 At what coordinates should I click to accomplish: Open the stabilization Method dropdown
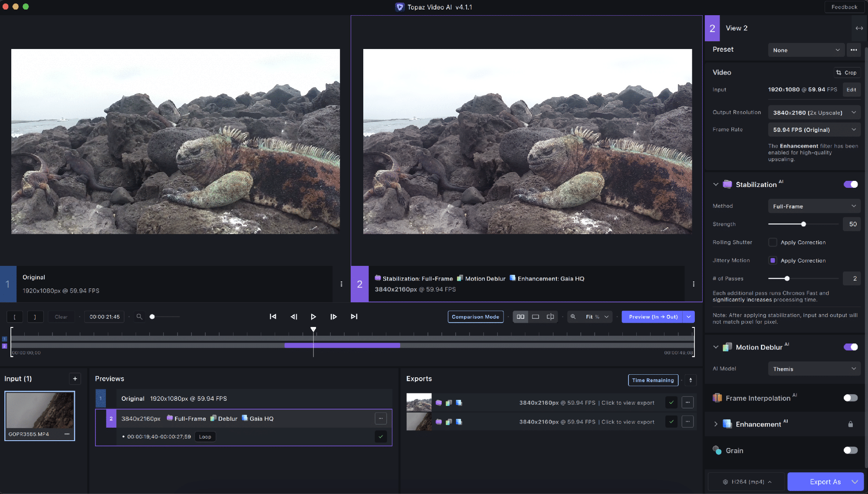814,206
